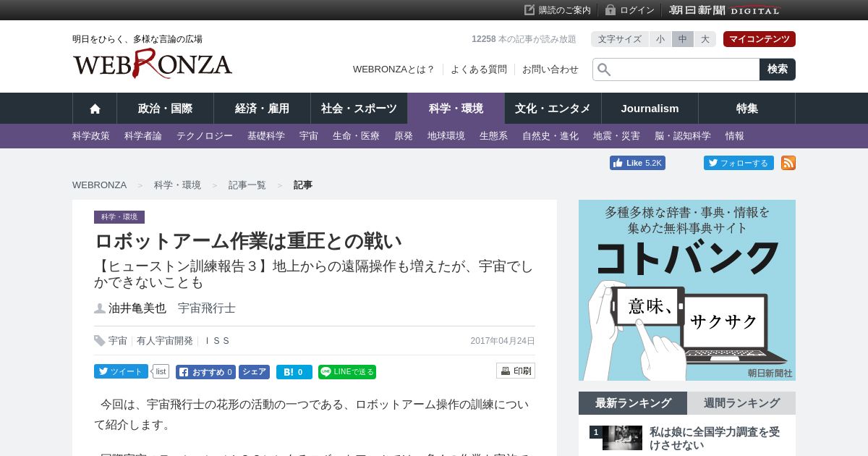Go to 科学・環境 in the breadcrumb
This screenshot has height=456, width=868.
pos(177,185)
